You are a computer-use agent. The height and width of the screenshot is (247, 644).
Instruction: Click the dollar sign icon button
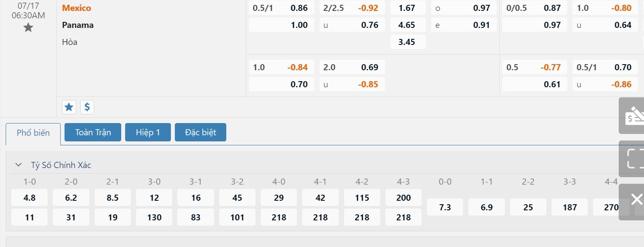point(87,107)
